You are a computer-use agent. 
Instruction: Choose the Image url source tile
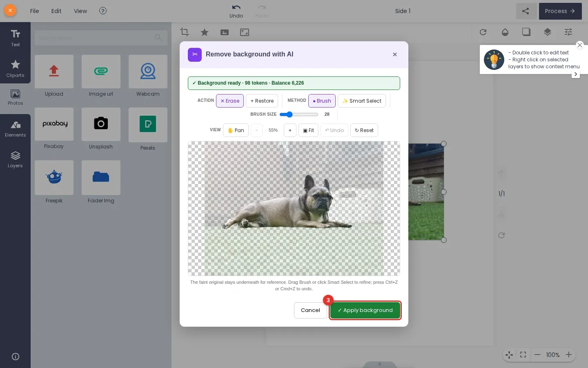(x=101, y=72)
